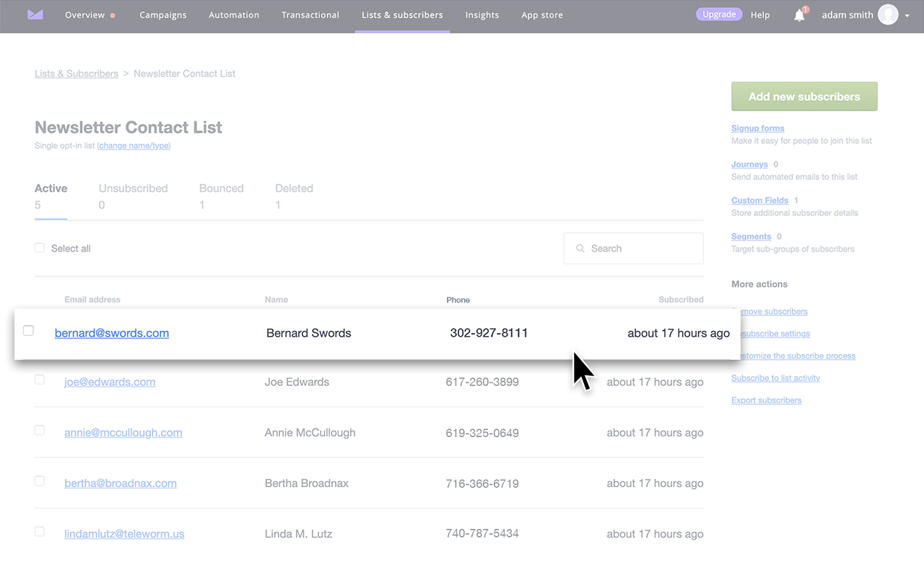View the Bounced subscribers tab

221,189
